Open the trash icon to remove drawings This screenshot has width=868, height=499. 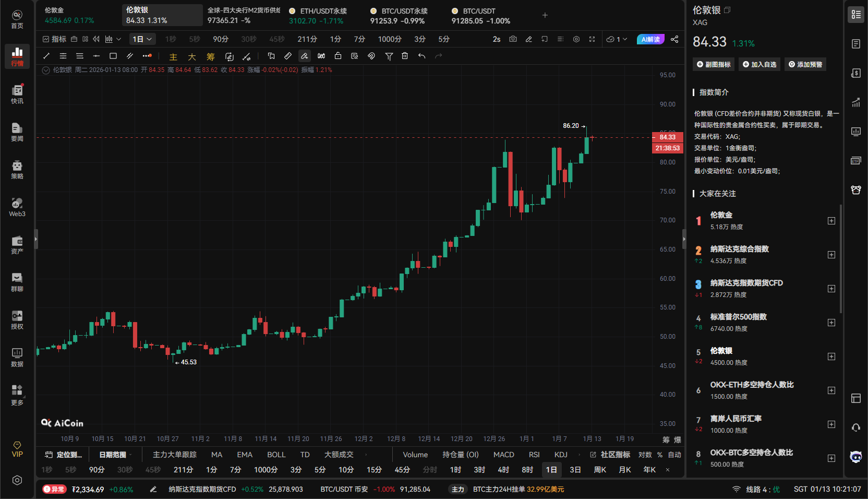(x=405, y=56)
